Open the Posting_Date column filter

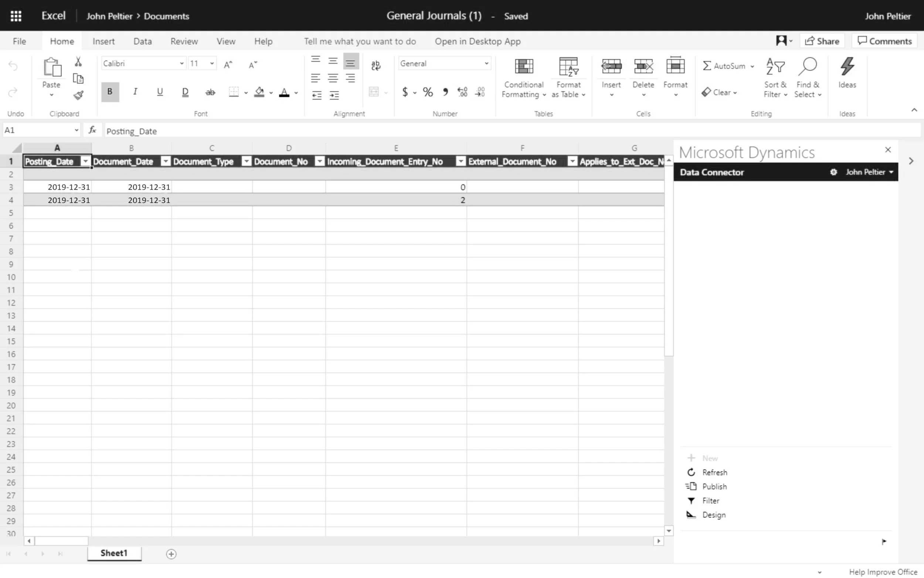pyautogui.click(x=85, y=161)
